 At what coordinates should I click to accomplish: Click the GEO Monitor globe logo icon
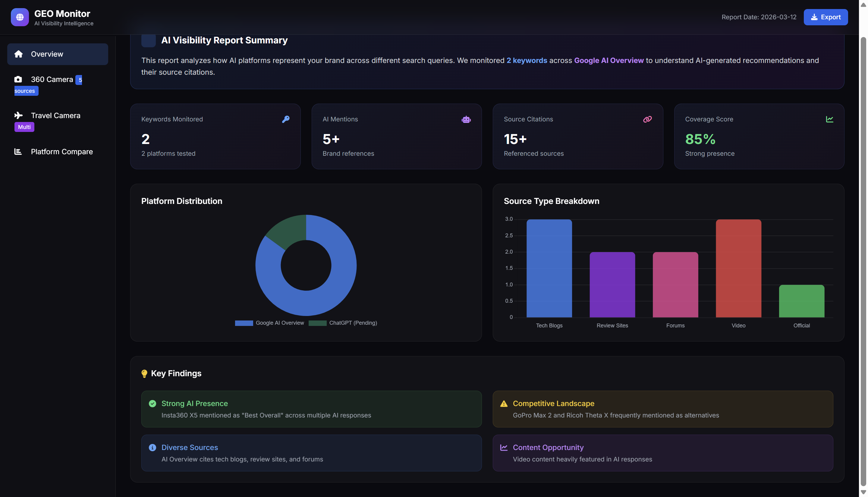click(x=20, y=17)
